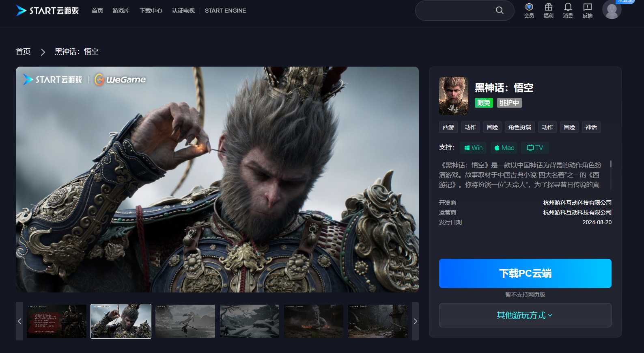Select the fourth snowy forest thumbnail
Image resolution: width=644 pixels, height=353 pixels.
[250, 321]
